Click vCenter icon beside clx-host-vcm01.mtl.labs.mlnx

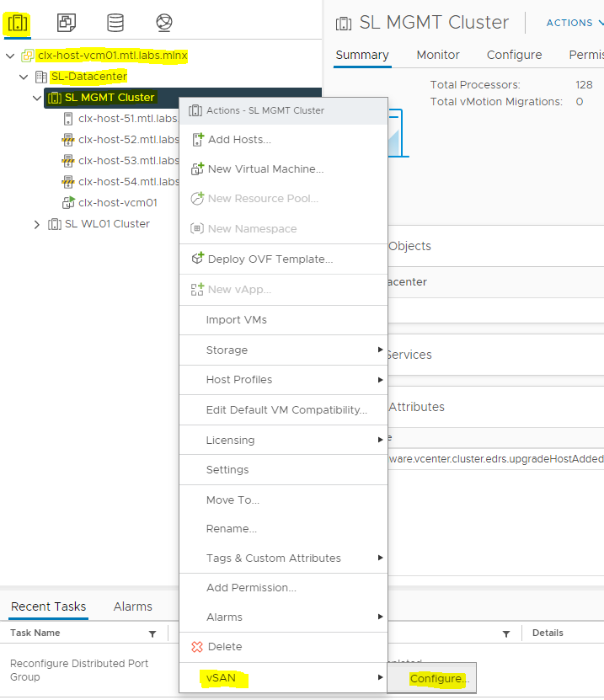point(28,56)
